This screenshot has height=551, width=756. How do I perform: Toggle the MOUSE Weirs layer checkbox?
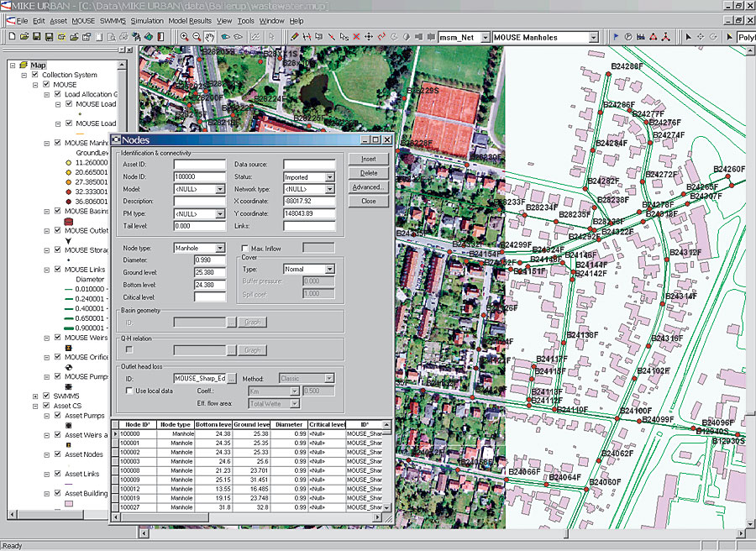tap(57, 338)
